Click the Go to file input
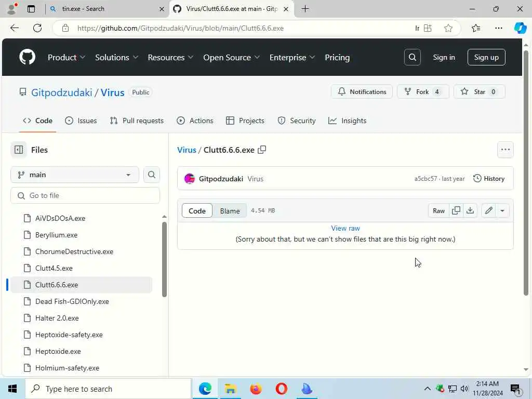Image resolution: width=532 pixels, height=399 pixels. [85, 195]
